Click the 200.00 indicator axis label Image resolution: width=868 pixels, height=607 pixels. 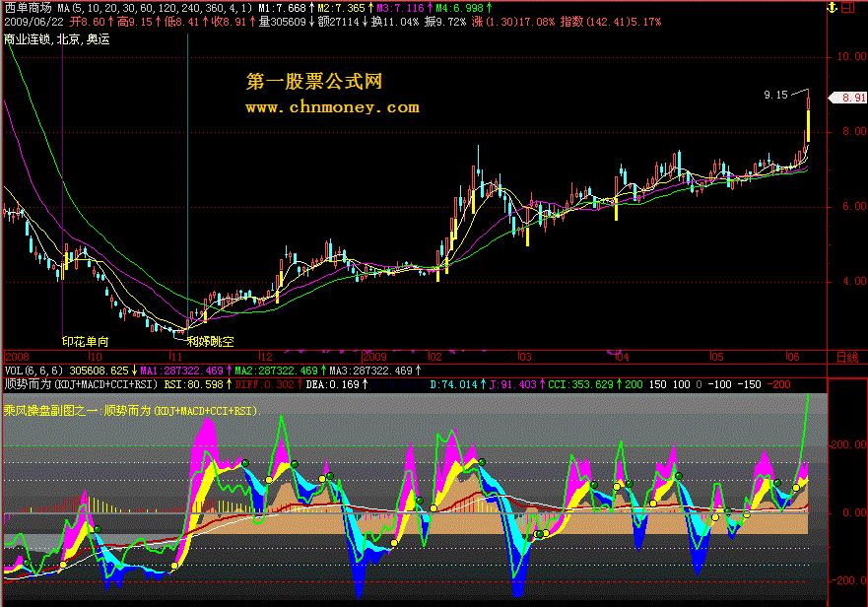[x=848, y=444]
